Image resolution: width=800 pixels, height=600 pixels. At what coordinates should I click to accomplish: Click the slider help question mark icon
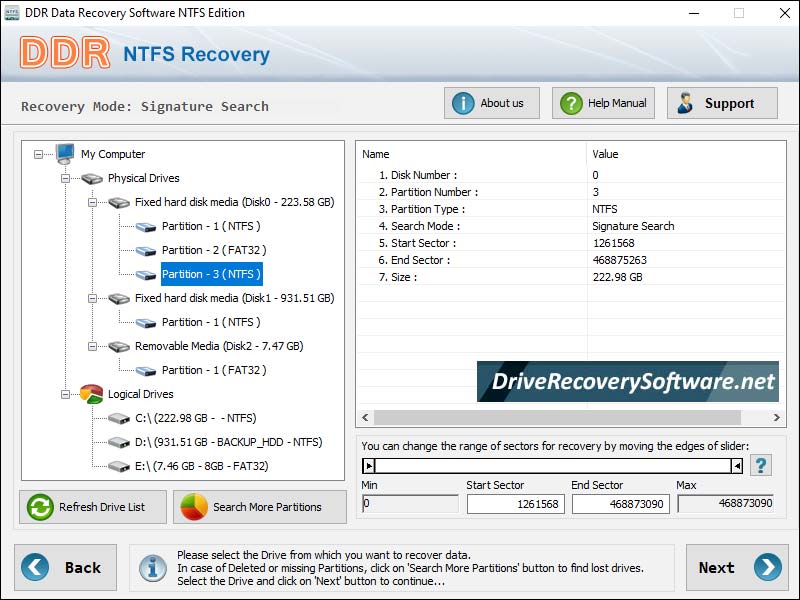pyautogui.click(x=761, y=465)
